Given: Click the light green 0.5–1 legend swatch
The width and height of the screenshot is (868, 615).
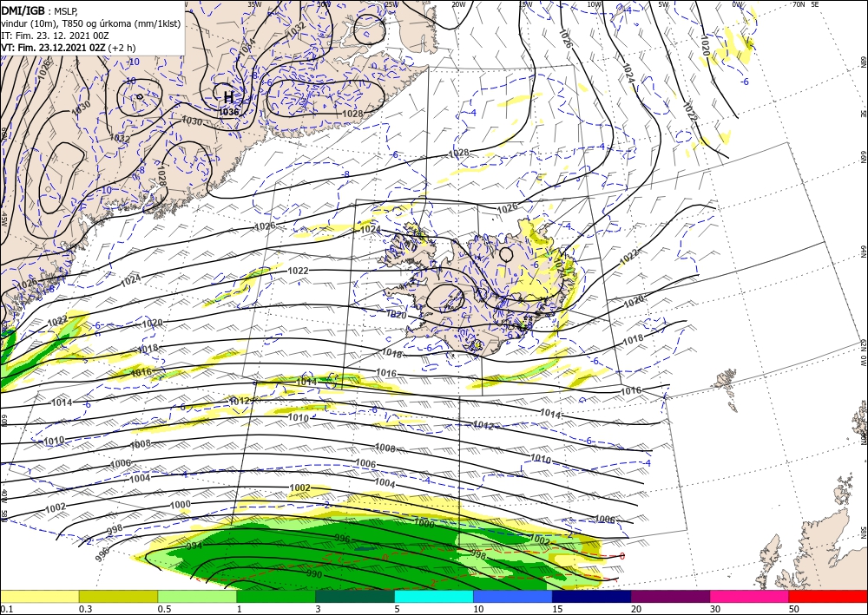Looking at the screenshot, I should (197, 597).
